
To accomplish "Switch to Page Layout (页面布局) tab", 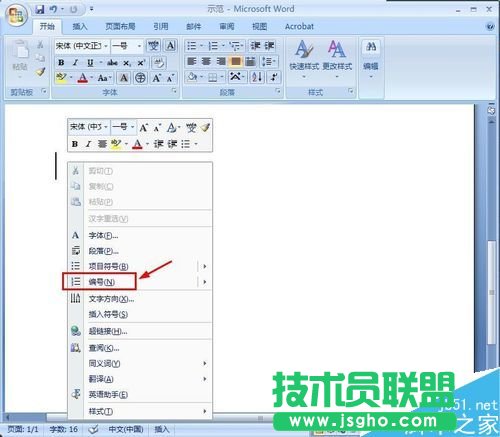I will tap(120, 26).
